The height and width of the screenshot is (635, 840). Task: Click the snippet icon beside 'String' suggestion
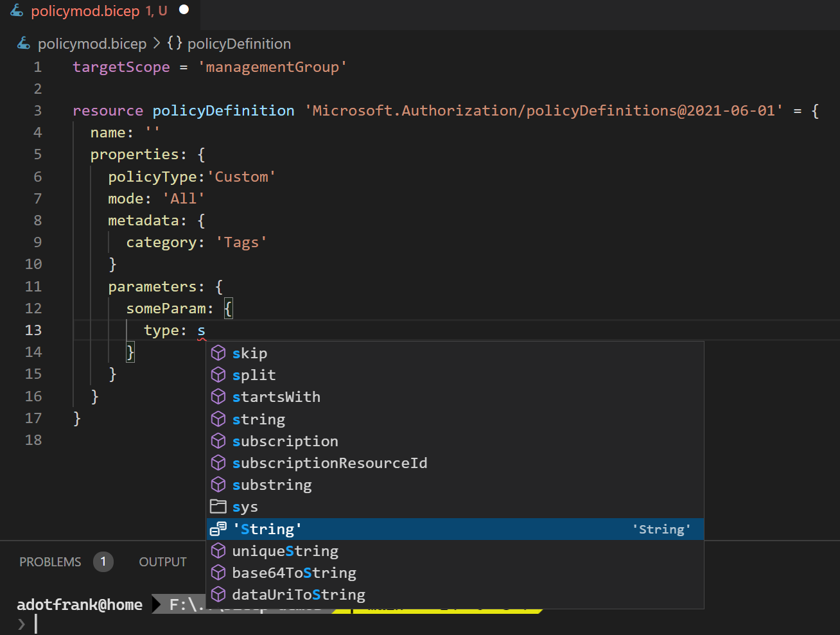click(218, 529)
